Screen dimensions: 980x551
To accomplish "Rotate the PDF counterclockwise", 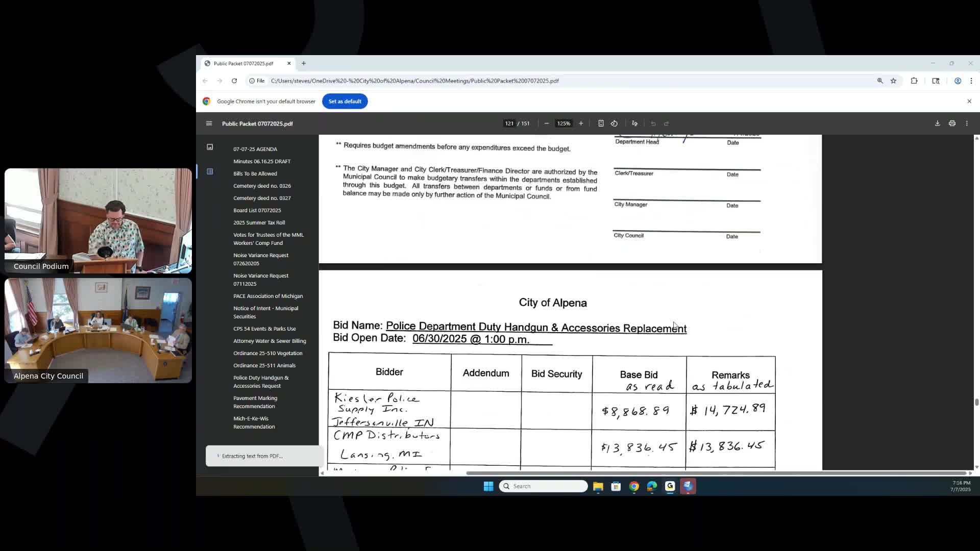I will click(x=614, y=123).
